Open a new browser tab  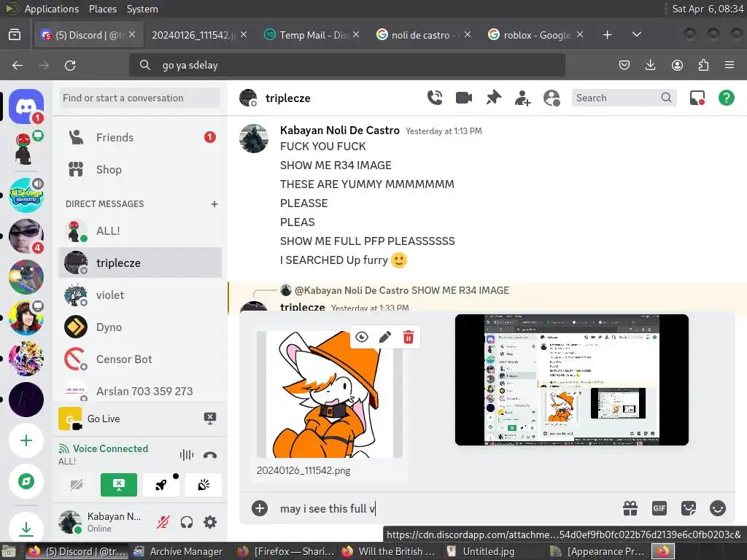coord(607,35)
